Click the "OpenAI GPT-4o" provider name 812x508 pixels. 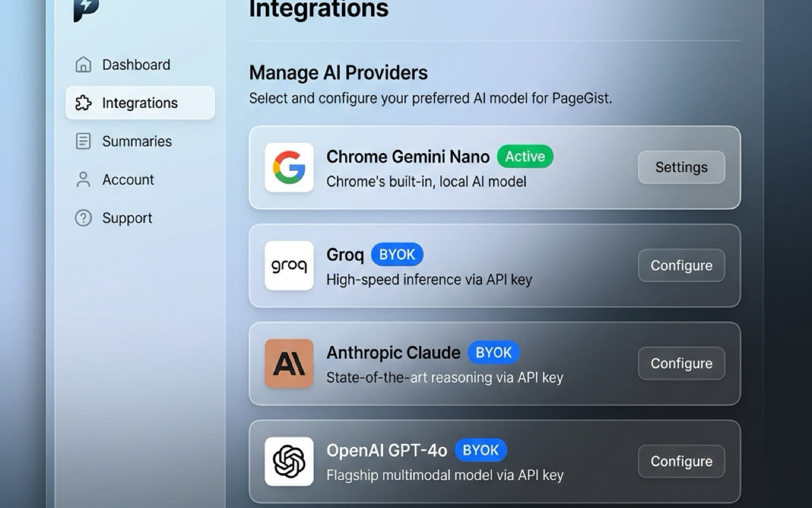click(387, 451)
